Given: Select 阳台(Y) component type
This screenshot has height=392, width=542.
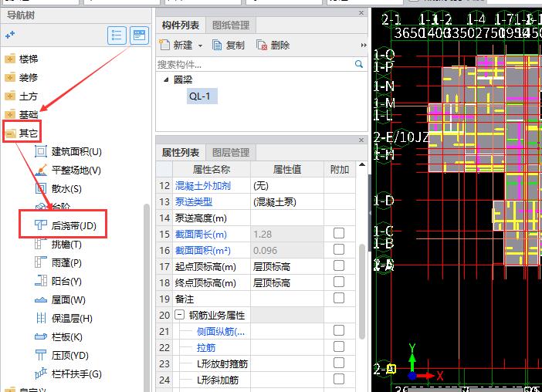Looking at the screenshot, I should click(x=66, y=282).
